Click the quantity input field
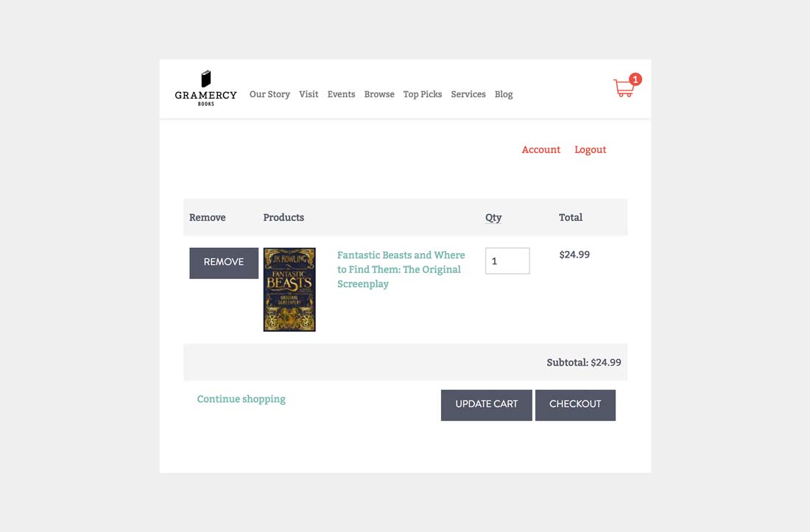The width and height of the screenshot is (810, 532). pyautogui.click(x=507, y=260)
